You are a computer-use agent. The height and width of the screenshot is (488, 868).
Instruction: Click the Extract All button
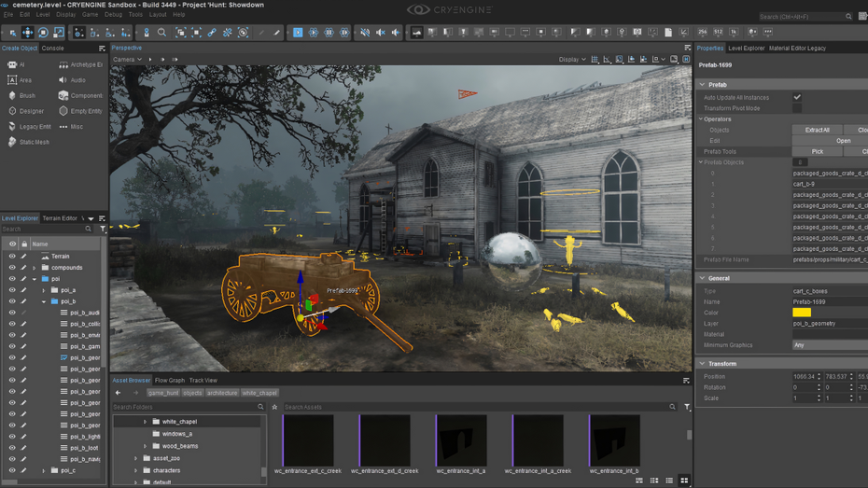[817, 130]
